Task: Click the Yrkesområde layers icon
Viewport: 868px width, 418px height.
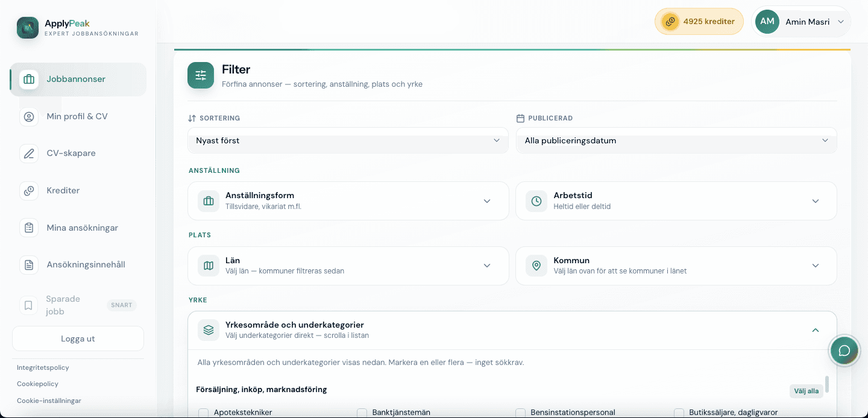Action: [209, 330]
